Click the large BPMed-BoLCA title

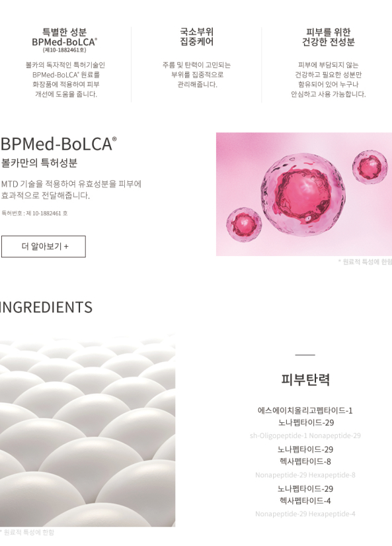[58, 144]
